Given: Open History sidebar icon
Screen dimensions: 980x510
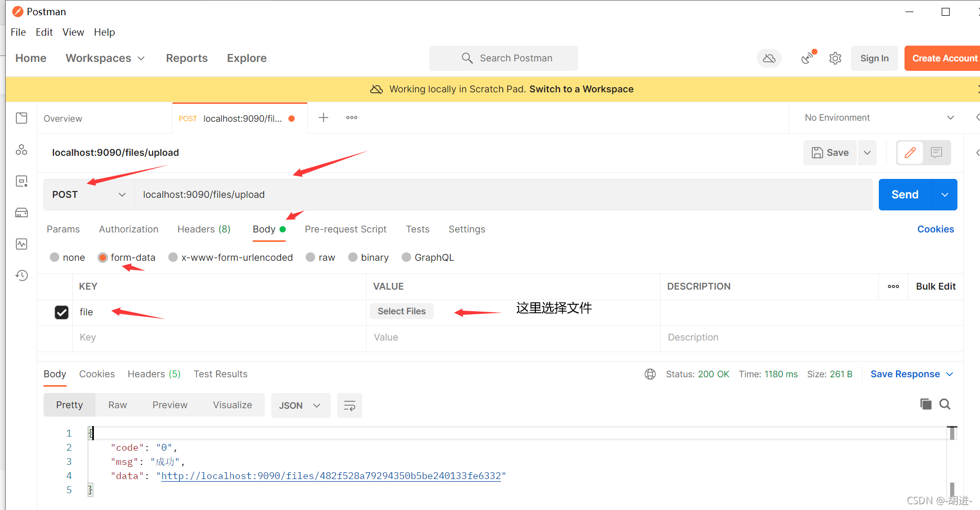Looking at the screenshot, I should (x=21, y=275).
